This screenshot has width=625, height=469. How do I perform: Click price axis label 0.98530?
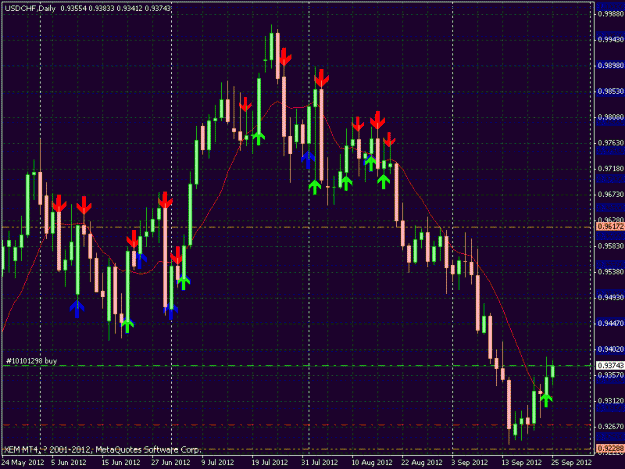point(611,91)
